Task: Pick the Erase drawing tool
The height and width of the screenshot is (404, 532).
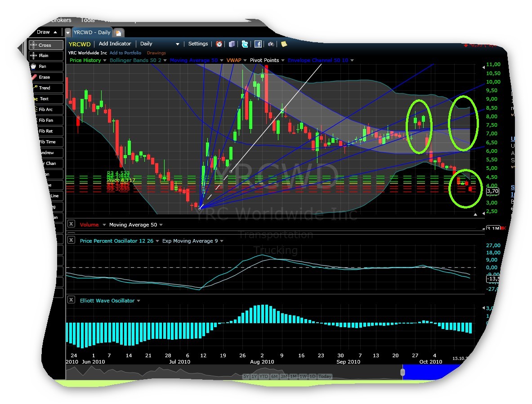Action: [x=46, y=77]
